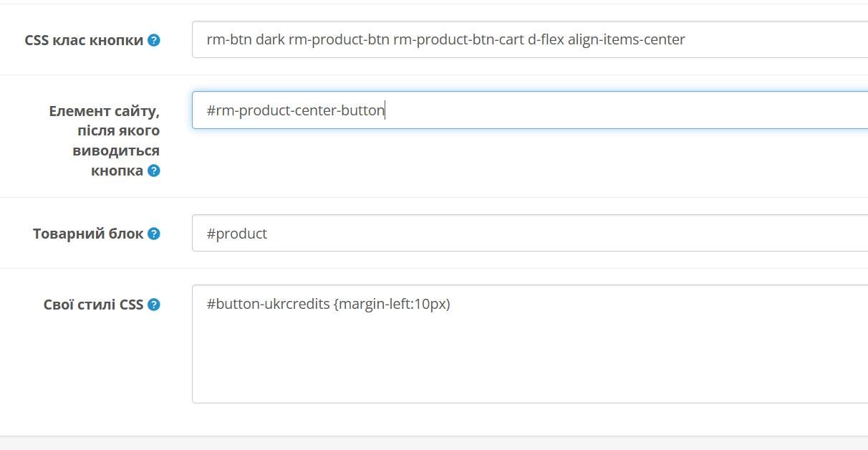
Task: Click the "#product" text in the field
Action: point(237,234)
